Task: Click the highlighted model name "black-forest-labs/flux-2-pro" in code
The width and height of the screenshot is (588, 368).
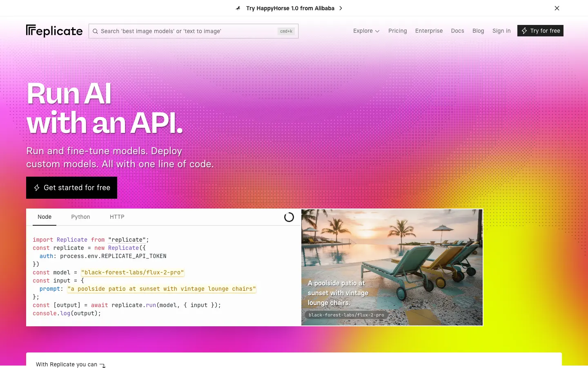Action: point(133,272)
